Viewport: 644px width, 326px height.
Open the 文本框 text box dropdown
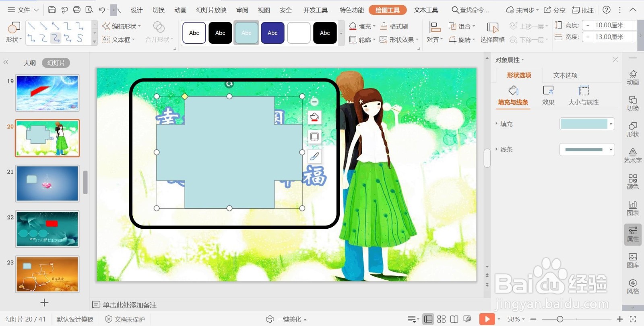118,40
